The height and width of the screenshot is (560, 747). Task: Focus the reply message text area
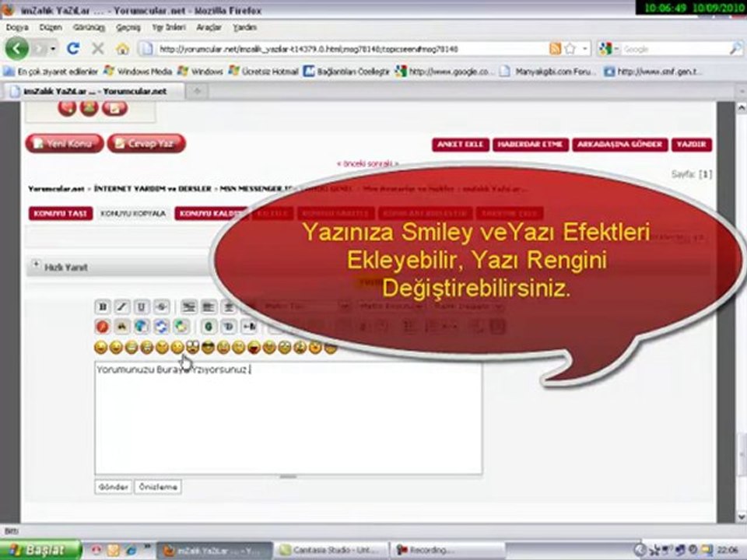[288, 418]
